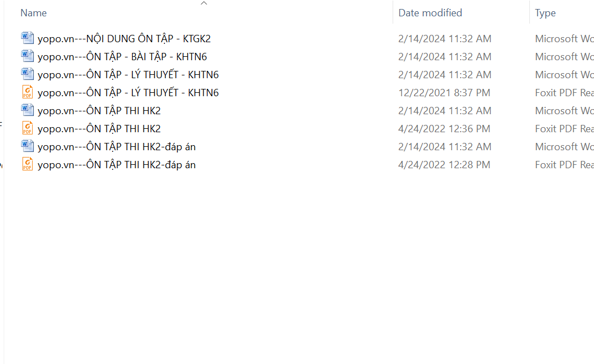Select PDF icon of ÔN TẬP THI HK2-đáp án
This screenshot has height=364, width=594.
pos(27,164)
